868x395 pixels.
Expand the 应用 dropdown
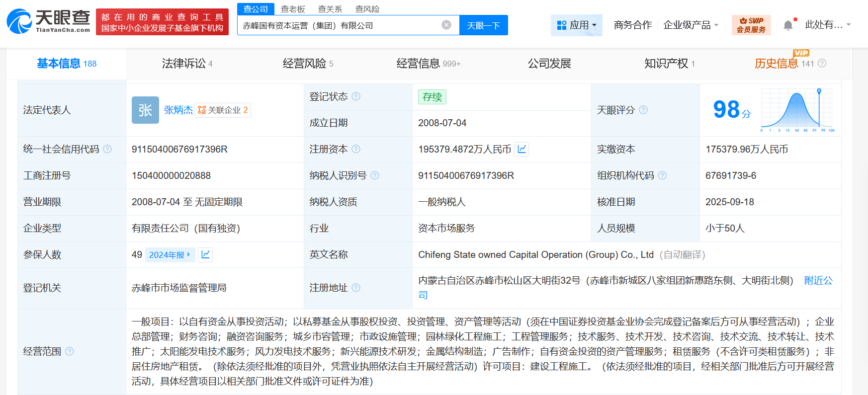tap(576, 25)
